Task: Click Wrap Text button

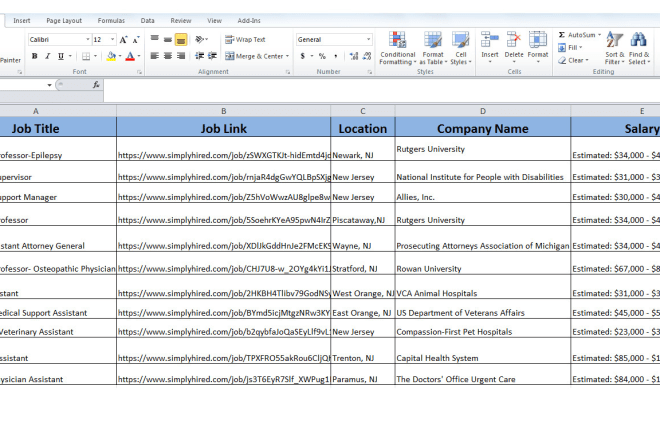Action: pos(245,40)
